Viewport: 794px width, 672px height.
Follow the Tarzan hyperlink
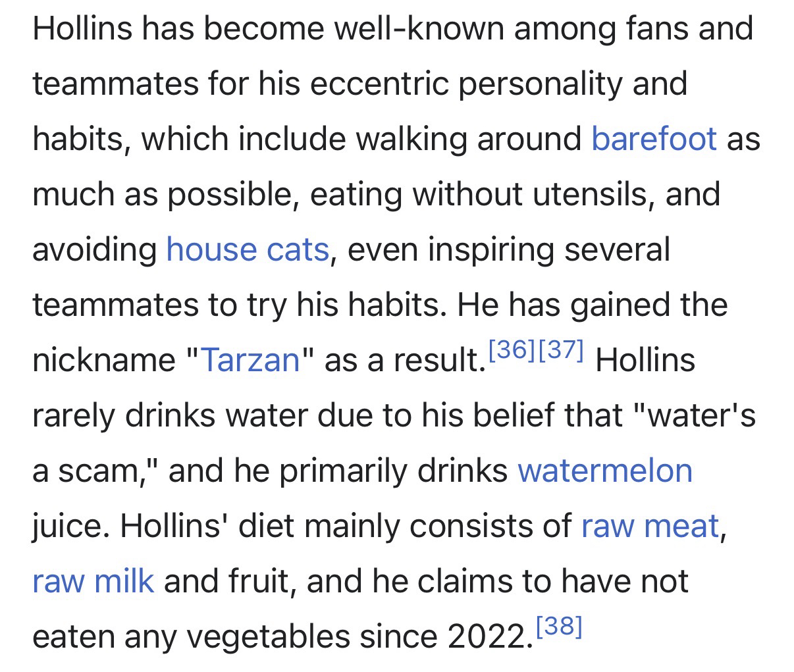250,360
